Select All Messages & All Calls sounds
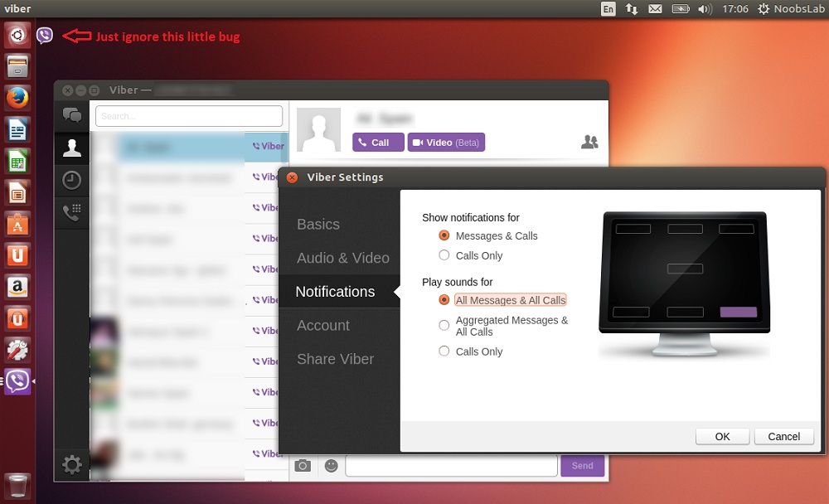The image size is (829, 504). click(502, 300)
